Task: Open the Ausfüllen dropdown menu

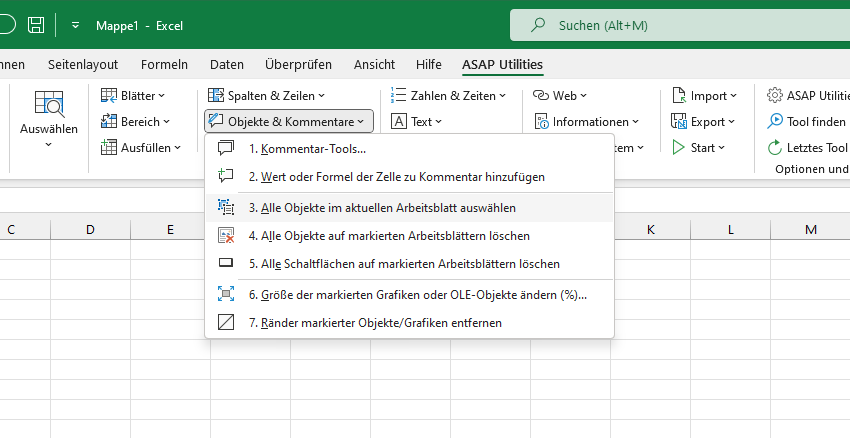Action: 141,147
